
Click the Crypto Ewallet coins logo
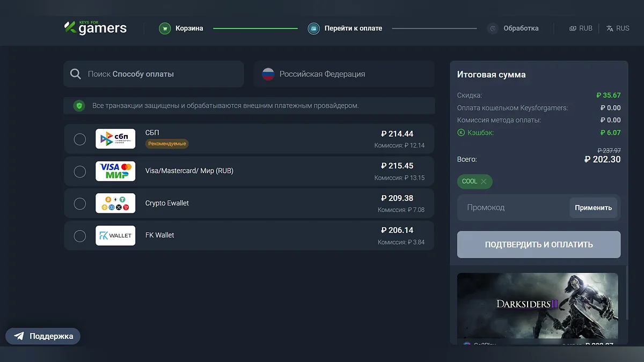pos(115,203)
